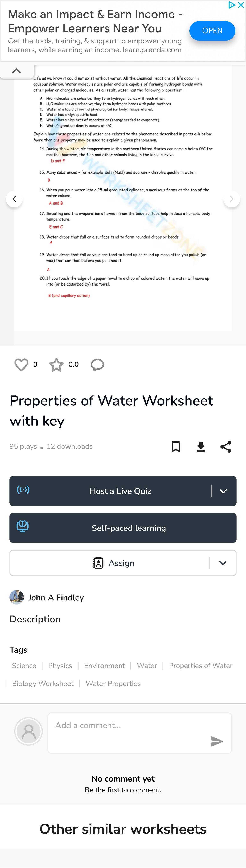This screenshot has width=246, height=868.
Task: Start Self-paced learning
Action: tap(123, 528)
